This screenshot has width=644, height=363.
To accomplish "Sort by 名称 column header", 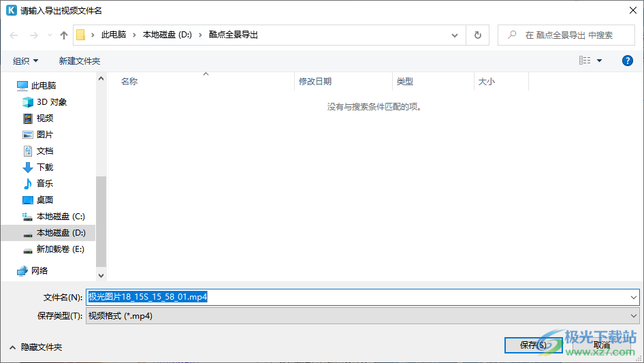I will coord(129,82).
